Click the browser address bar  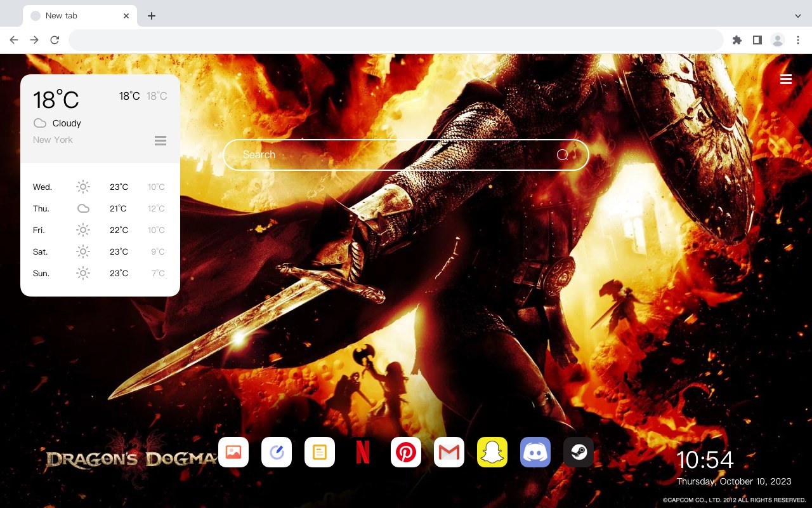coord(396,40)
